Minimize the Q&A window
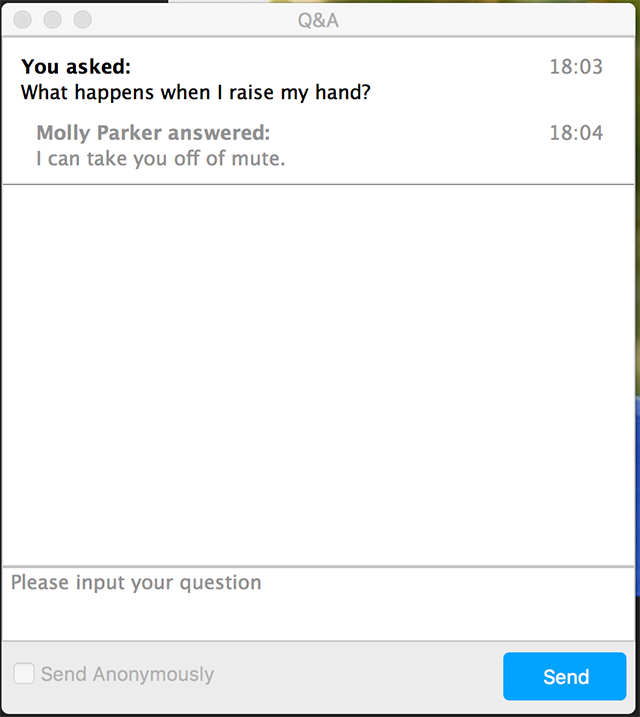 pos(53,20)
